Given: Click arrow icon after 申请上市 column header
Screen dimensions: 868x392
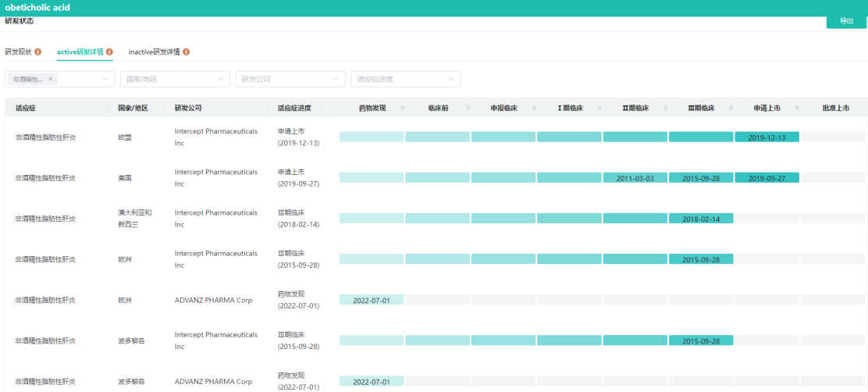Looking at the screenshot, I should tap(797, 108).
